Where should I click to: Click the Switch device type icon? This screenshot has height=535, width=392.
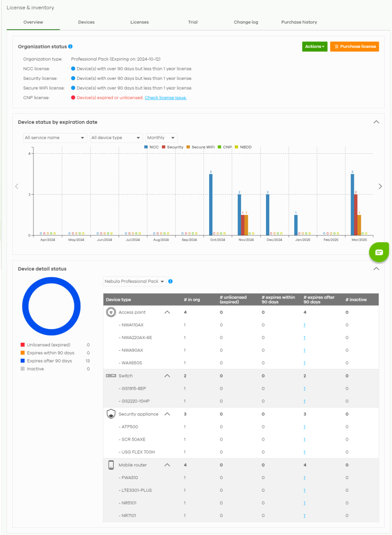click(x=111, y=376)
